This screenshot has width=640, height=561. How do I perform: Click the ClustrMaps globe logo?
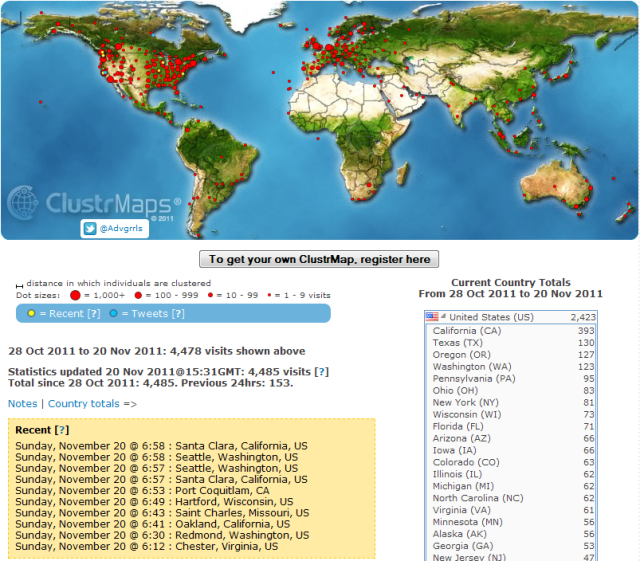tap(26, 203)
